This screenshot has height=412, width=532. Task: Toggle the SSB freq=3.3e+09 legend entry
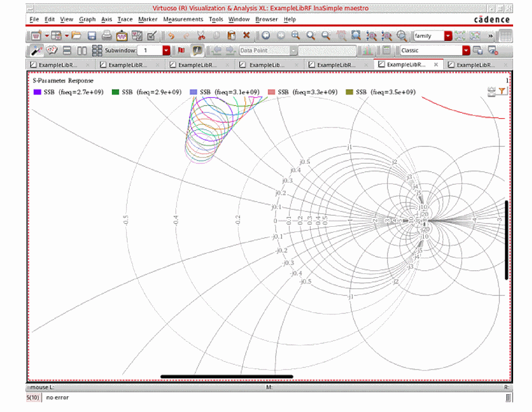(x=302, y=92)
